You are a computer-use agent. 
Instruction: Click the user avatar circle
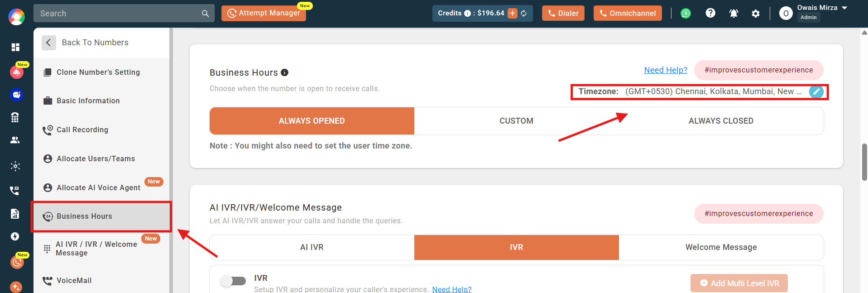(x=786, y=14)
